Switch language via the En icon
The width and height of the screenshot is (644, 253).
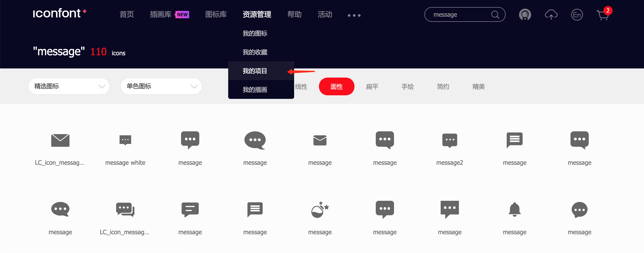[x=577, y=15]
